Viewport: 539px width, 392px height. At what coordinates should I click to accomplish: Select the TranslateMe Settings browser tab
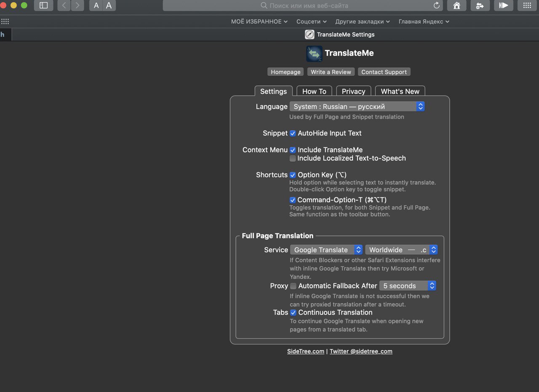[339, 34]
